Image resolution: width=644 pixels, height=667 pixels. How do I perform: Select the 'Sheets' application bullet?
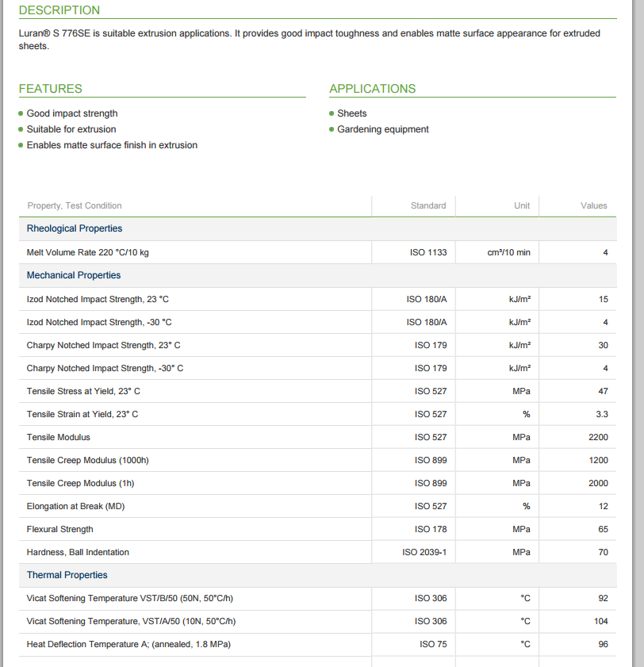[352, 113]
